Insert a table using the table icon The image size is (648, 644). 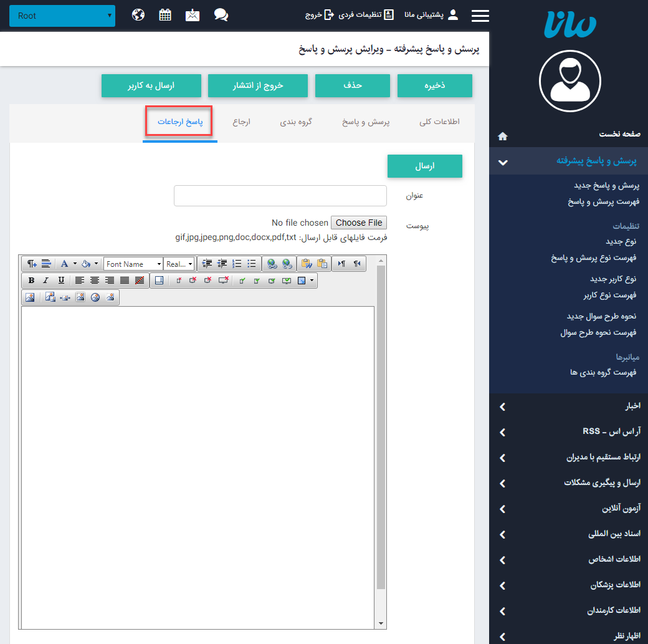tap(160, 281)
